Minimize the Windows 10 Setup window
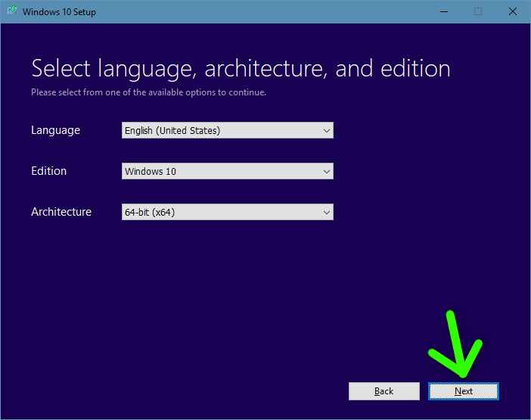Viewport: 531px width, 420px height. [x=443, y=11]
